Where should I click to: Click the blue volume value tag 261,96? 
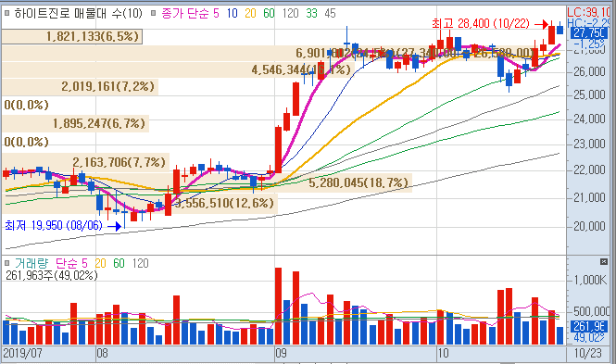point(589,326)
